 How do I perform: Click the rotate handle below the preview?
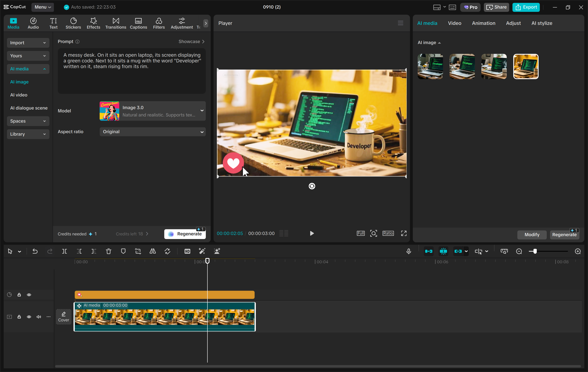coord(312,186)
